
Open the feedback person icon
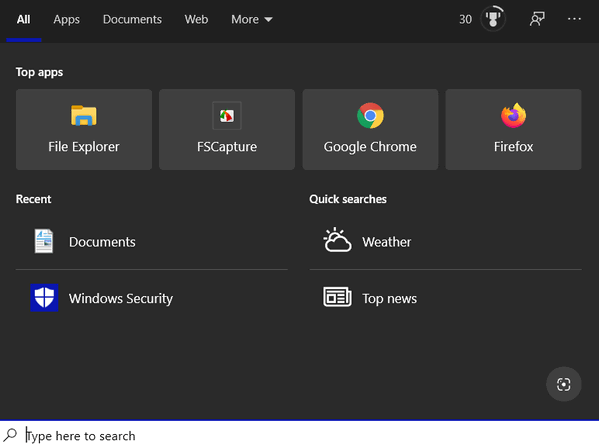pos(537,19)
